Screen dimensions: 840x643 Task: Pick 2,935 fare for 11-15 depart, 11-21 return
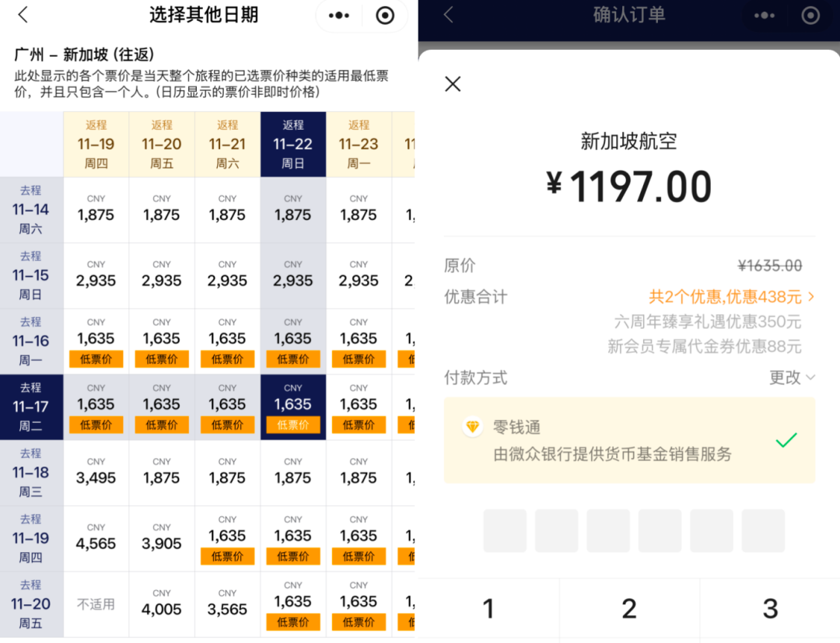pos(227,276)
